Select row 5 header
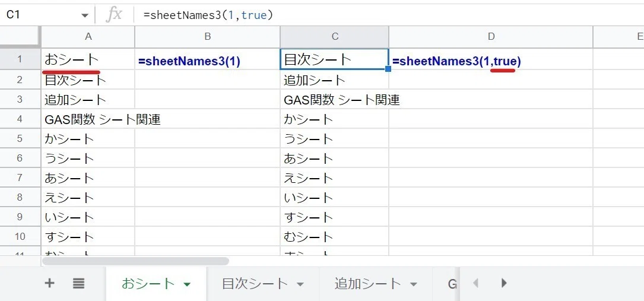The image size is (644, 301). tap(20, 138)
